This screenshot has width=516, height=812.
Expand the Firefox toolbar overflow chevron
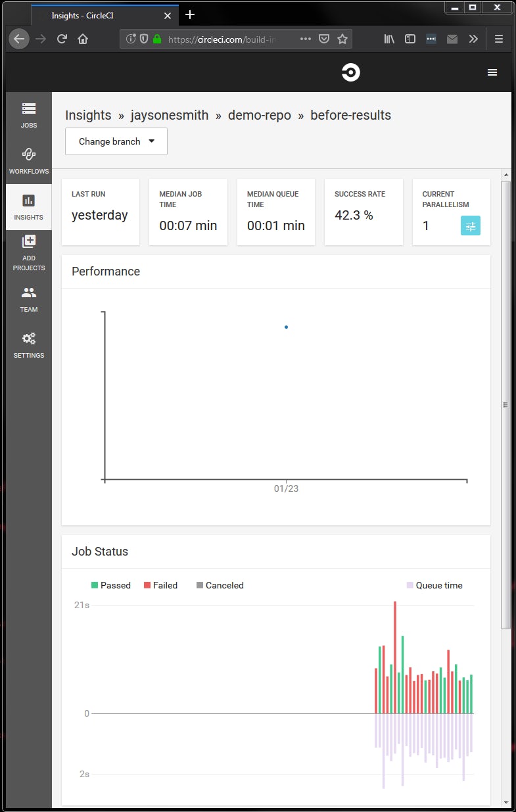click(x=473, y=39)
